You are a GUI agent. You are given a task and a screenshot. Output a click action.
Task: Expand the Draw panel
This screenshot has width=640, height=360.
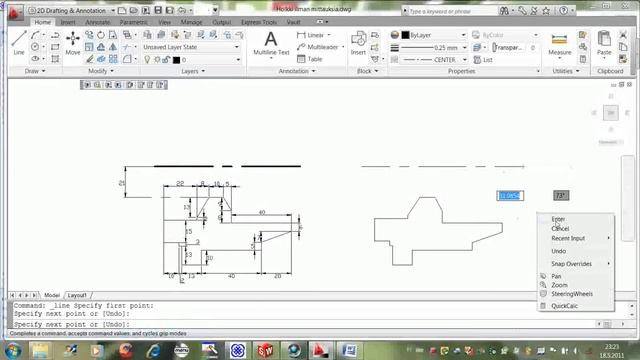click(35, 71)
